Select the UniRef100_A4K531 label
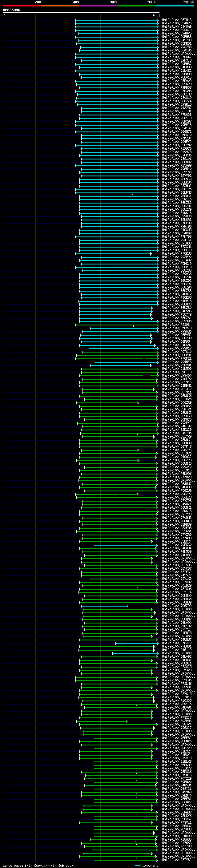 pos(177,786)
